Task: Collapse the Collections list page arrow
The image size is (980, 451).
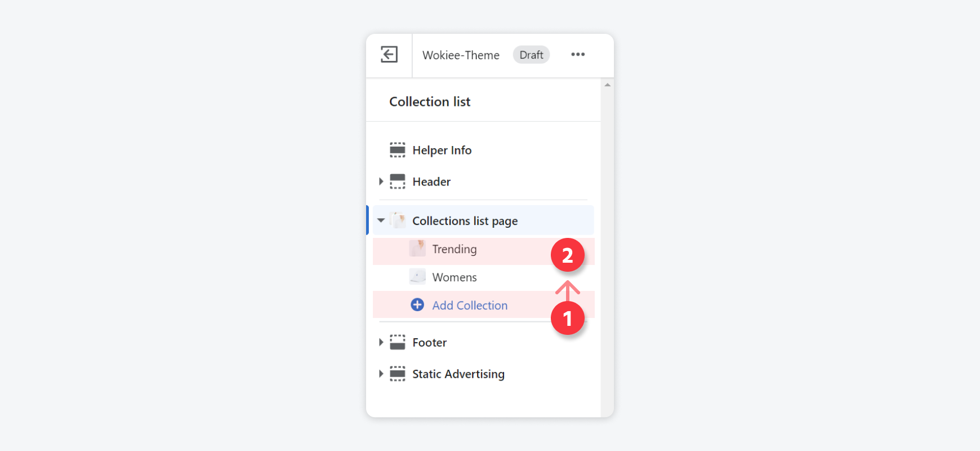Action: (x=381, y=220)
